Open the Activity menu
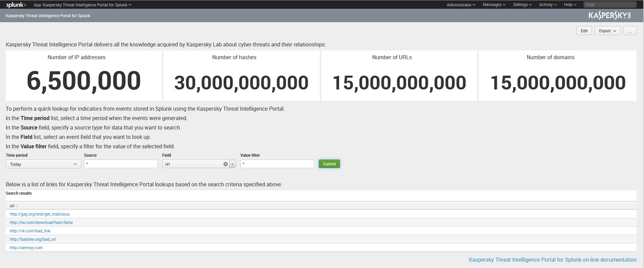Viewport: 644px width, 268px height. tap(548, 5)
